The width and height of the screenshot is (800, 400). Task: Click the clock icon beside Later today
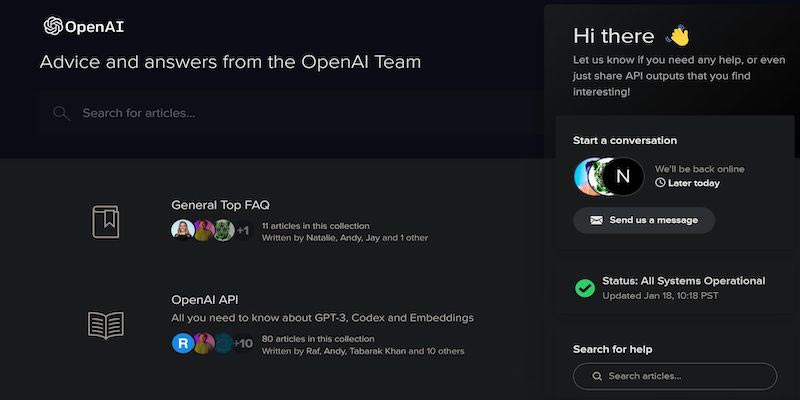[660, 183]
